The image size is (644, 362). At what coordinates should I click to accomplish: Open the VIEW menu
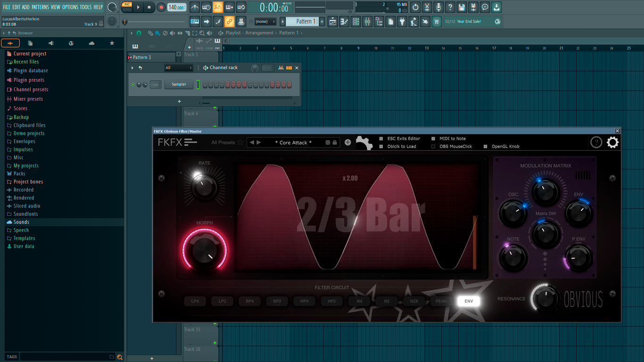click(x=56, y=7)
